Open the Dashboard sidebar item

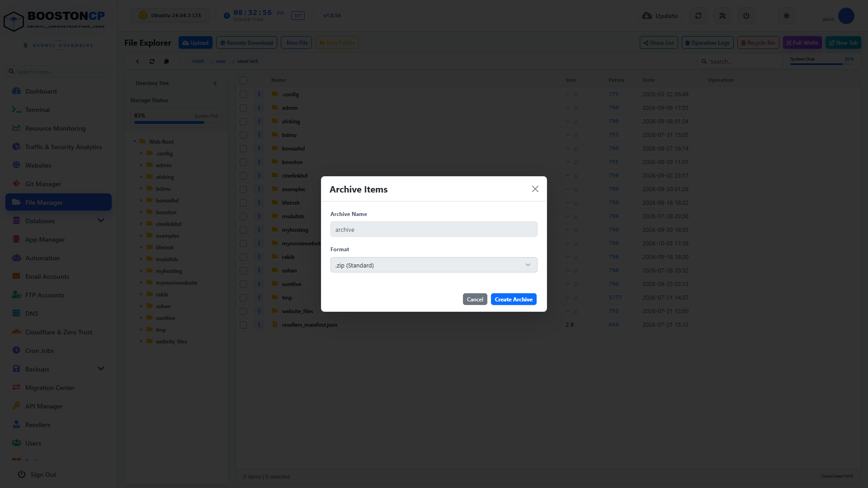tap(58, 91)
